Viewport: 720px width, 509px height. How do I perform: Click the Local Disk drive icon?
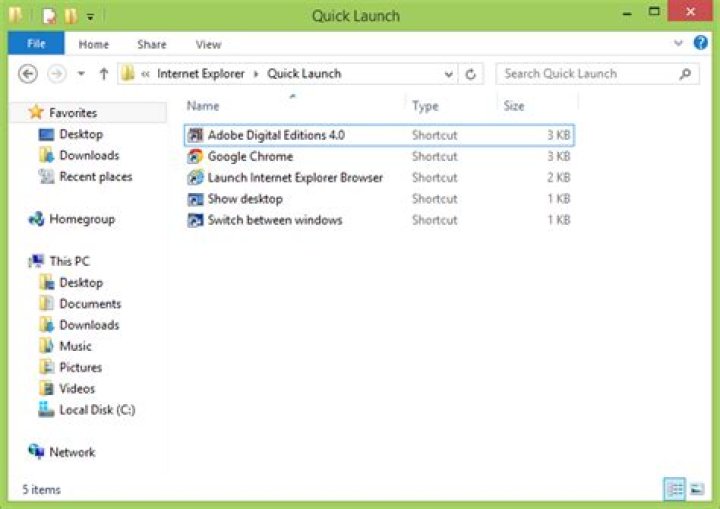[x=46, y=409]
